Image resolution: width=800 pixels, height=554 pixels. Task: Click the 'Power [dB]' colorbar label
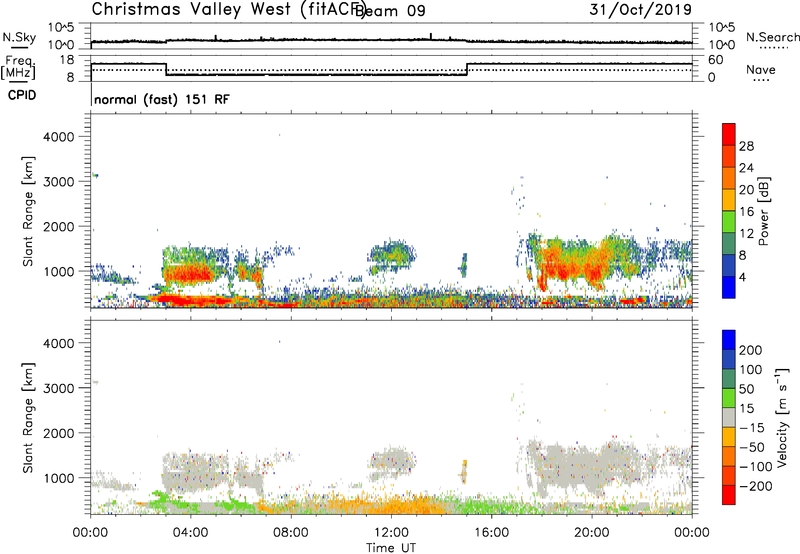[763, 211]
